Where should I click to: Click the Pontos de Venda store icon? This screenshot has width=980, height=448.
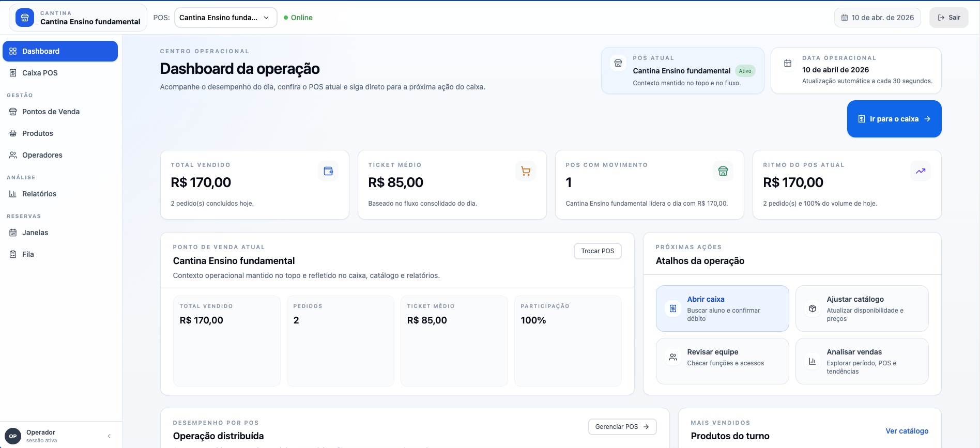tap(13, 112)
